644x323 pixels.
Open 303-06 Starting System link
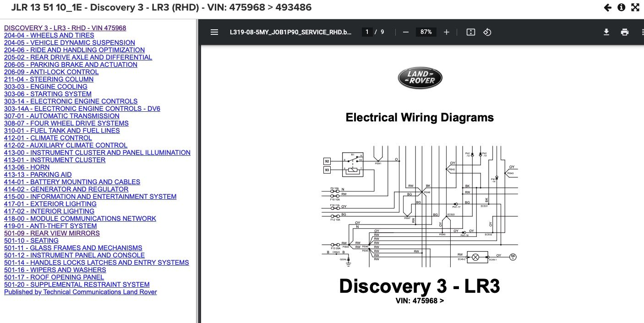48,94
